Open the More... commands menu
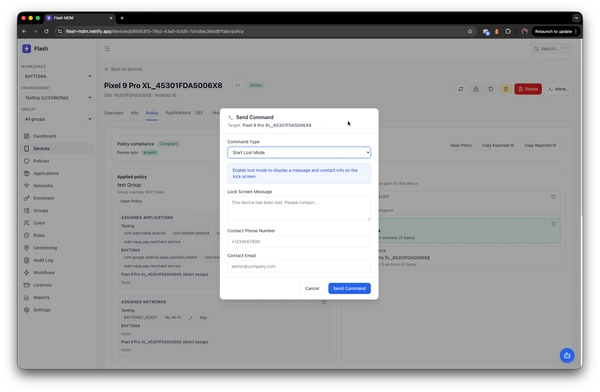This screenshot has width=600, height=392. [x=559, y=89]
